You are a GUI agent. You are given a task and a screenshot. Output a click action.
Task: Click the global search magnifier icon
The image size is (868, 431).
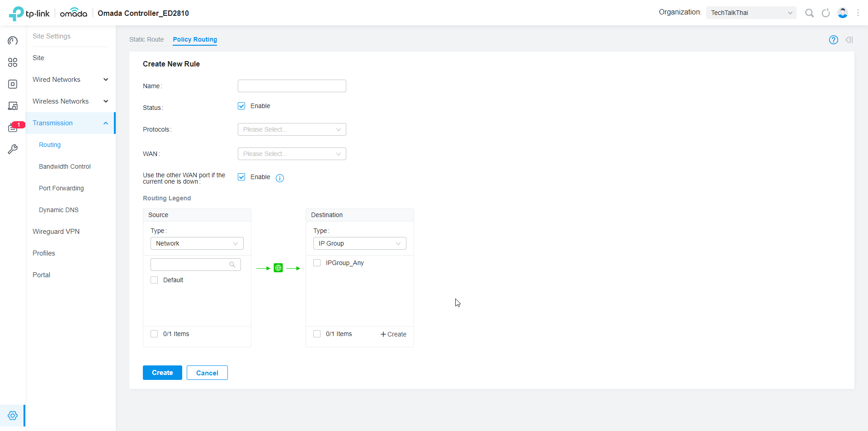(x=809, y=13)
